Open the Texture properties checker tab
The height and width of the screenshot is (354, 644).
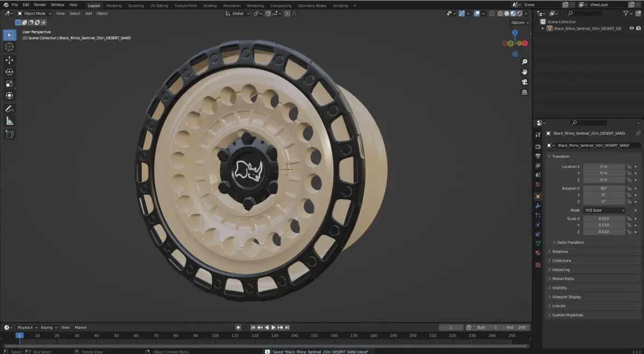coord(538,265)
